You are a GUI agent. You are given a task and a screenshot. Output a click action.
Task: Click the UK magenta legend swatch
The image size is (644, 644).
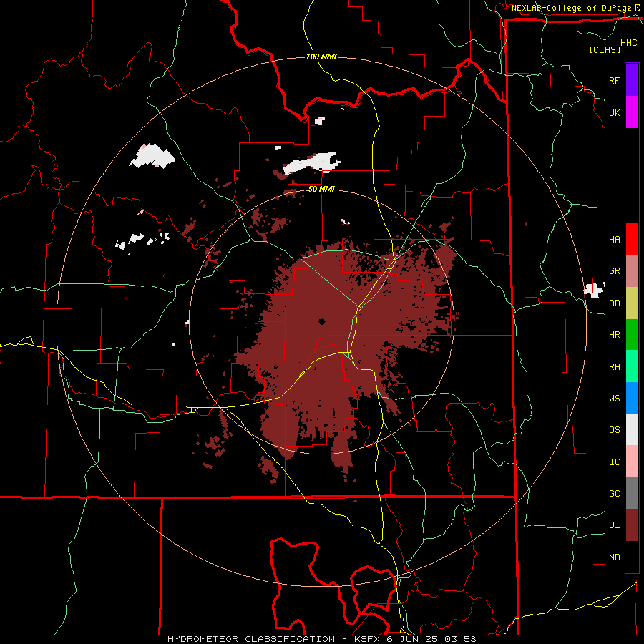coord(632,112)
